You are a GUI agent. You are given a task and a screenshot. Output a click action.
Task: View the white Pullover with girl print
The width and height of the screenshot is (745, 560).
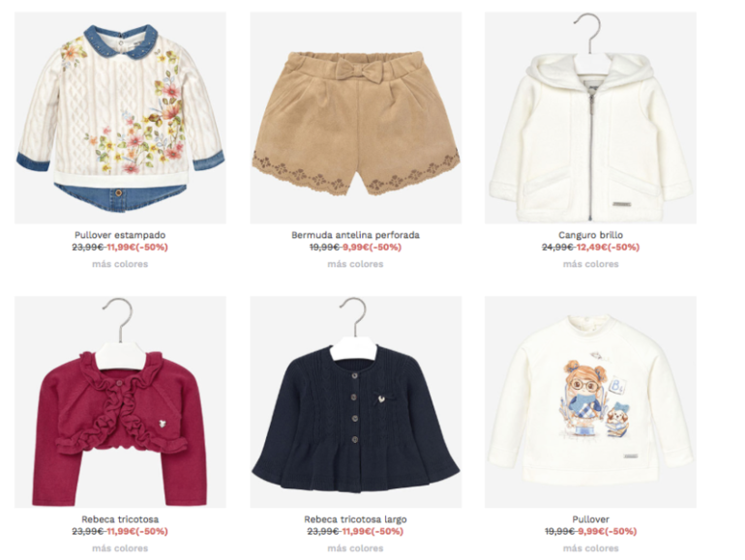(590, 401)
